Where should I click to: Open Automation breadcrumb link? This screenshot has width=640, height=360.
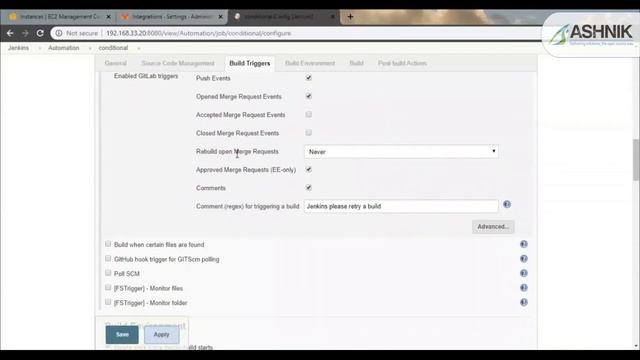[64, 48]
